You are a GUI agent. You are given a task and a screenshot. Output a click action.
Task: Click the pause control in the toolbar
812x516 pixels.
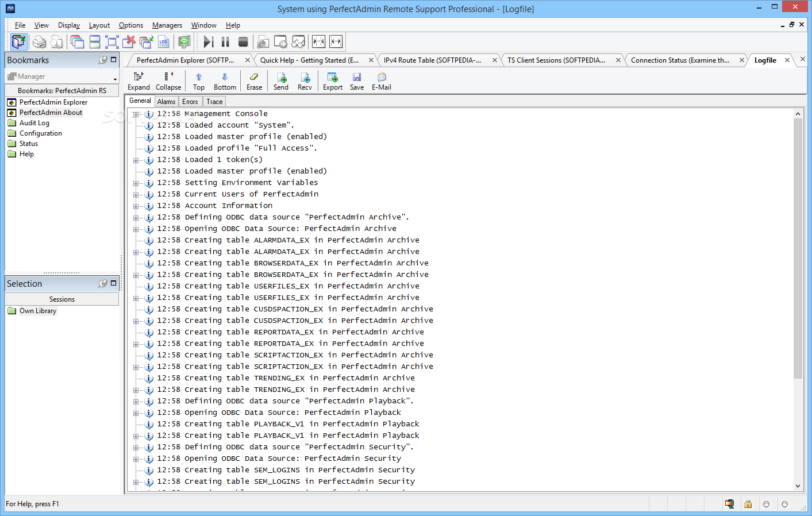point(225,42)
